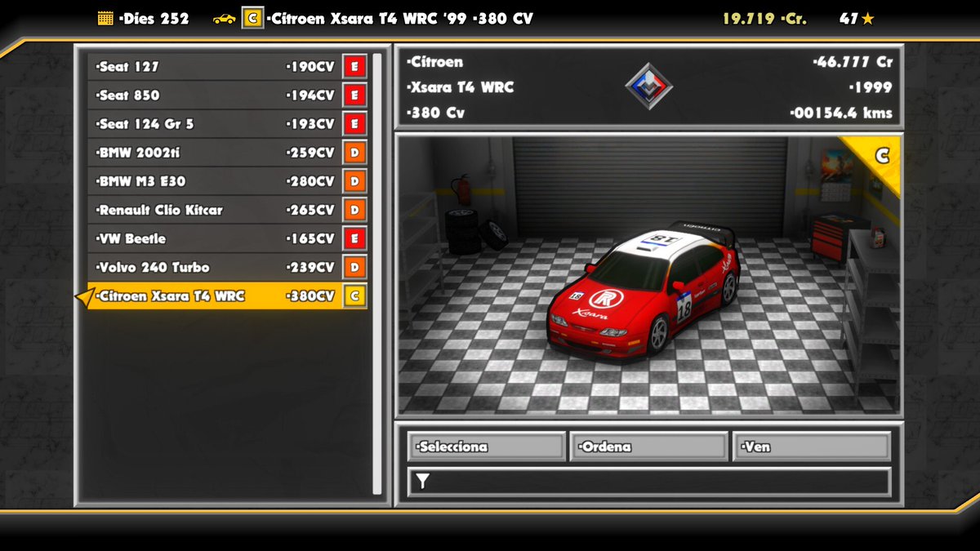
Task: Click 194CV value on Seat 850 row
Action: point(310,96)
